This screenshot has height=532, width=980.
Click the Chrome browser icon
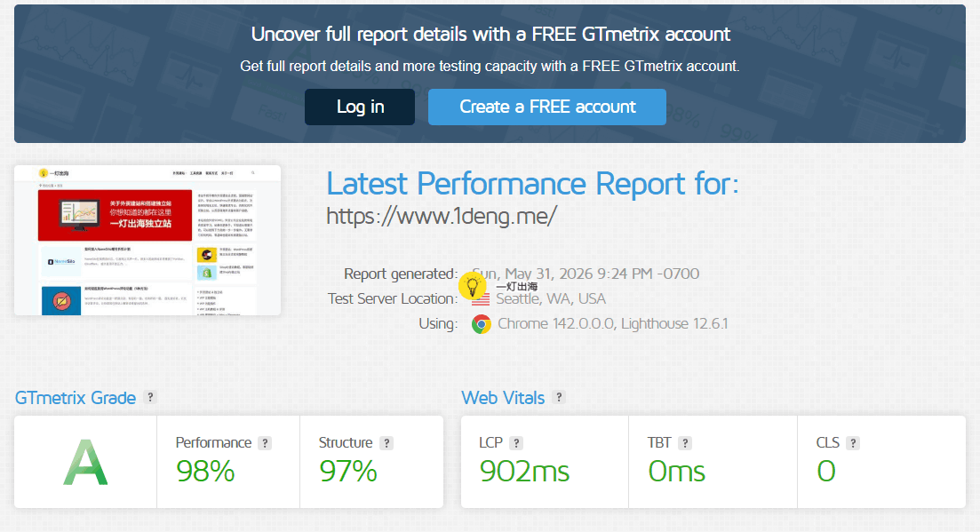pos(482,324)
